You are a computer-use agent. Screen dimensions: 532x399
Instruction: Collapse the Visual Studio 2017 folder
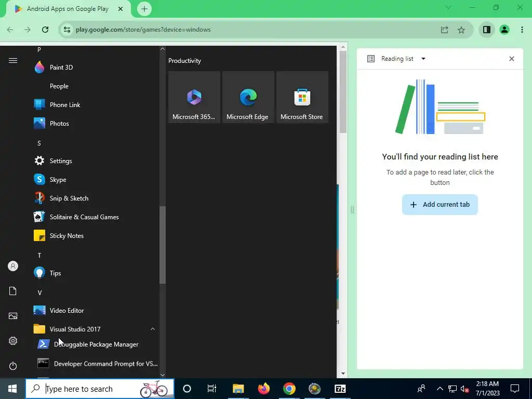(x=95, y=329)
